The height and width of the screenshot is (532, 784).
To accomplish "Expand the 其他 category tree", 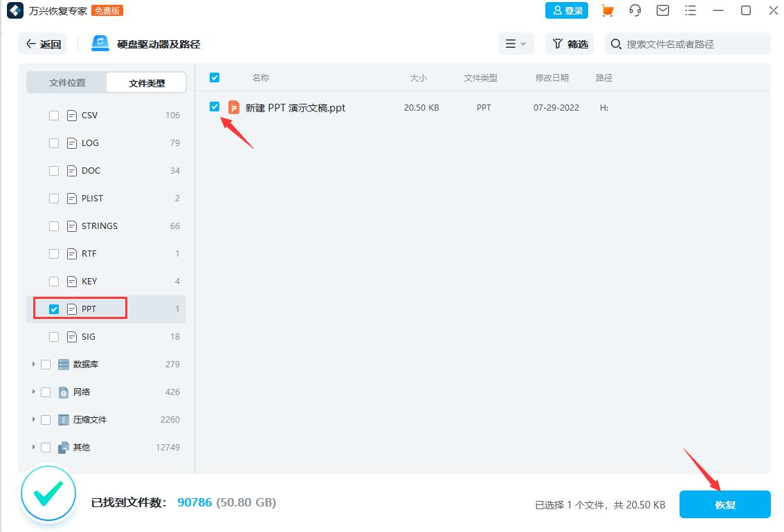I will [x=34, y=447].
